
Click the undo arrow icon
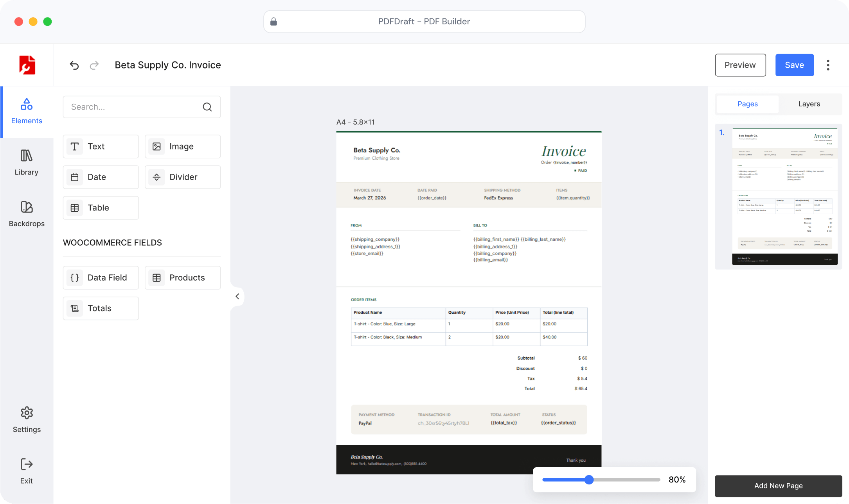74,65
